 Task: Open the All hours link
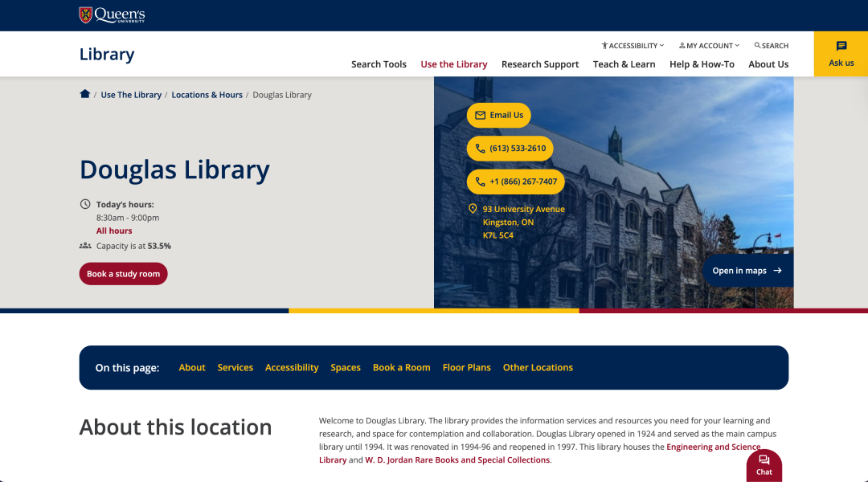click(x=114, y=231)
